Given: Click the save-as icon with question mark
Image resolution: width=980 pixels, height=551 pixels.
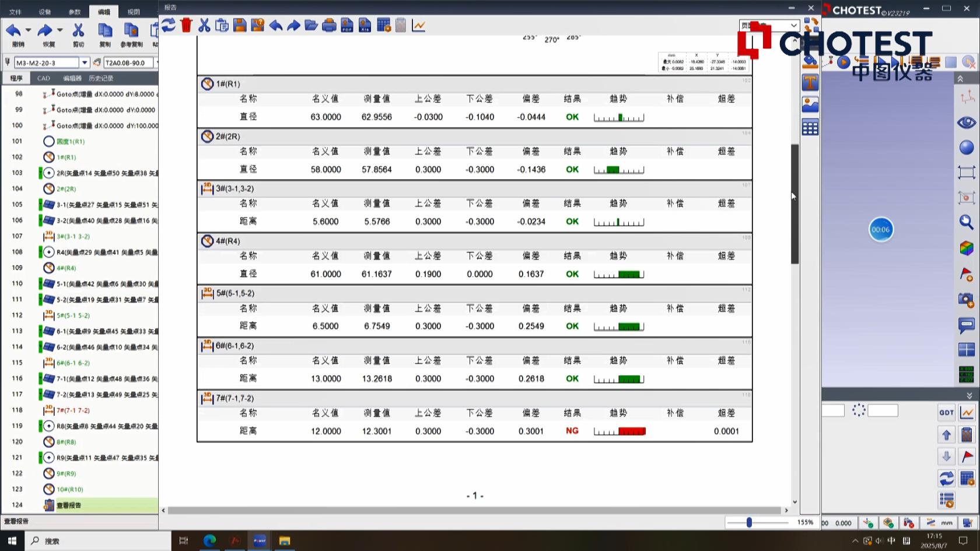Looking at the screenshot, I should [x=258, y=25].
